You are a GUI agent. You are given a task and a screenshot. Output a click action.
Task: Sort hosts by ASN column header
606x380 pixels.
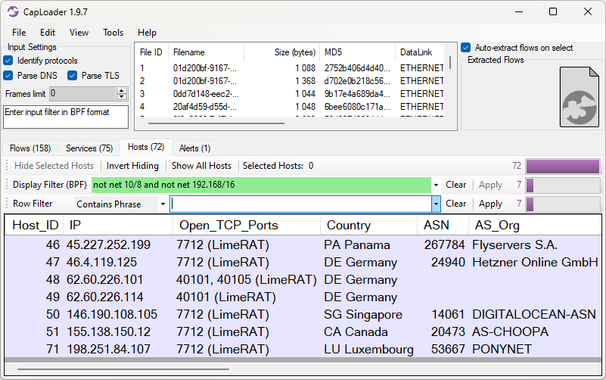pyautogui.click(x=443, y=225)
